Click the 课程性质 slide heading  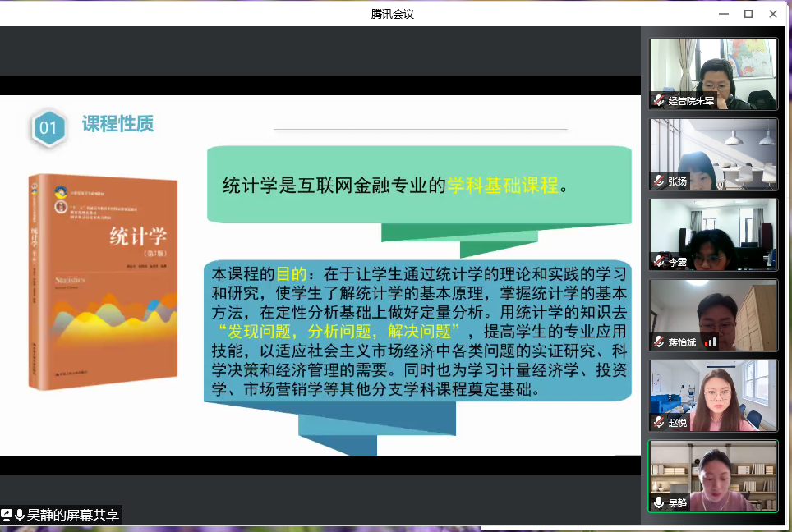pos(117,124)
